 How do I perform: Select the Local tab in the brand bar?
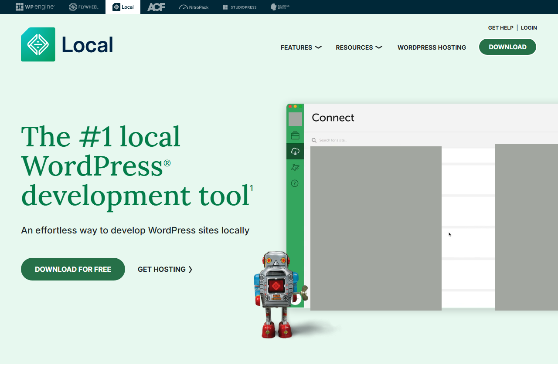[123, 7]
